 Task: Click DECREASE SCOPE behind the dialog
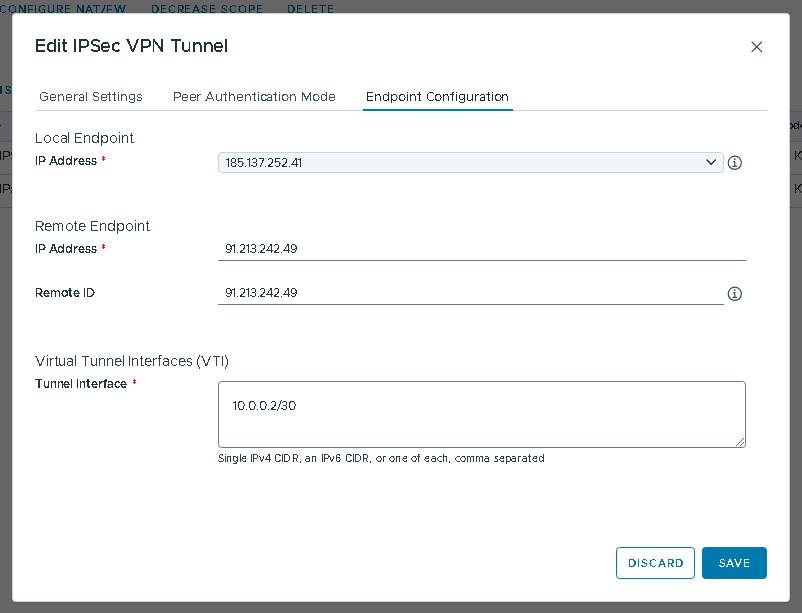tap(207, 9)
